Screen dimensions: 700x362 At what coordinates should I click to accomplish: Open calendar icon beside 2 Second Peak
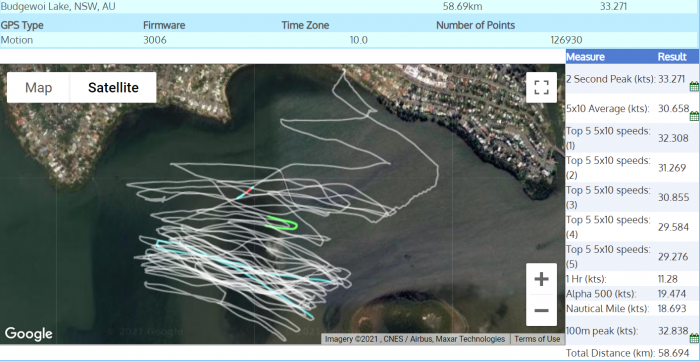click(694, 86)
